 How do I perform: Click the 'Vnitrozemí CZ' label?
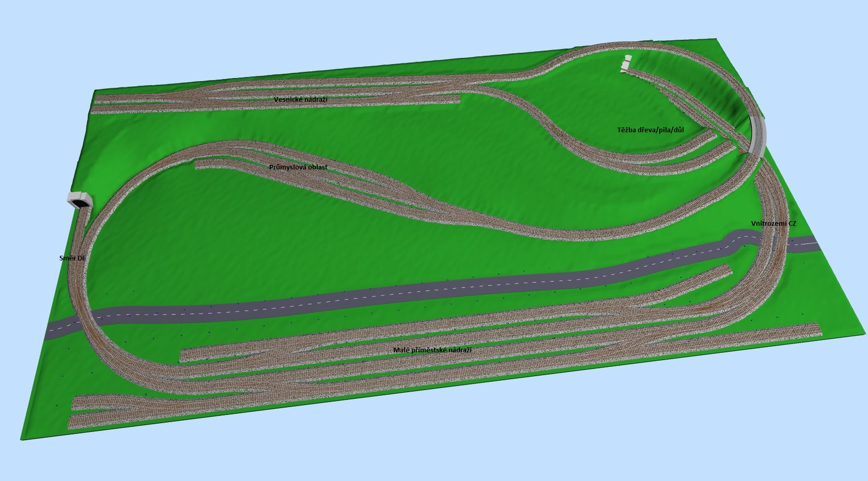(773, 223)
